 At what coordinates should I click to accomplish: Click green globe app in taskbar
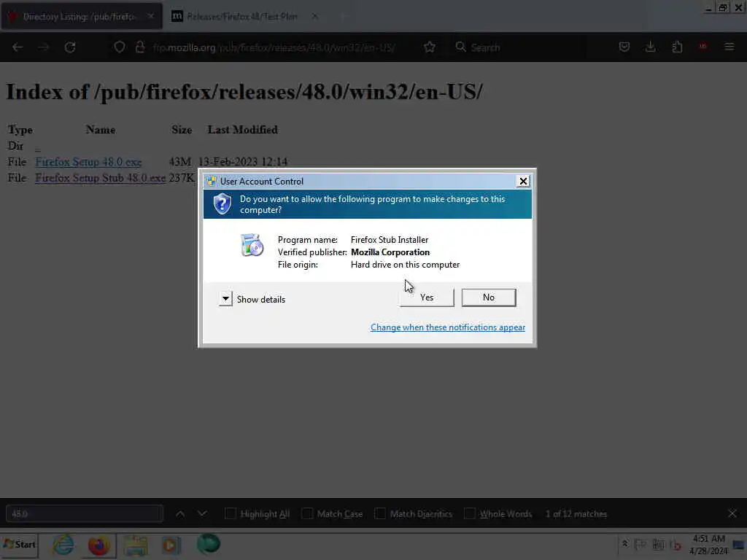click(208, 544)
